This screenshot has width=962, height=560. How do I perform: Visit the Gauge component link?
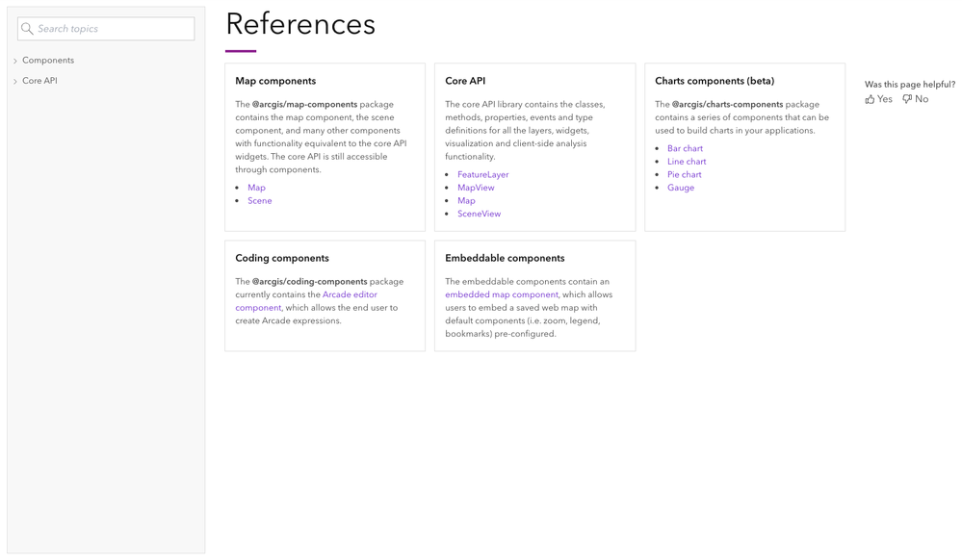coord(681,188)
